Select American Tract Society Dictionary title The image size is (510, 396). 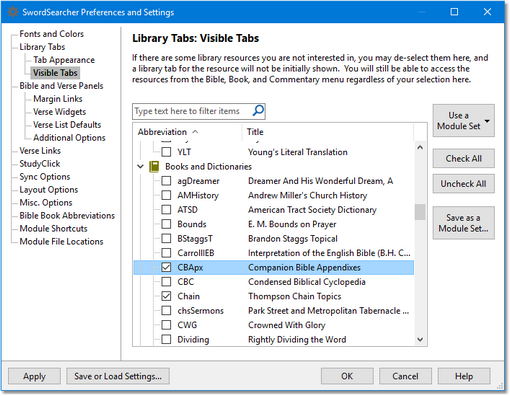pos(312,210)
